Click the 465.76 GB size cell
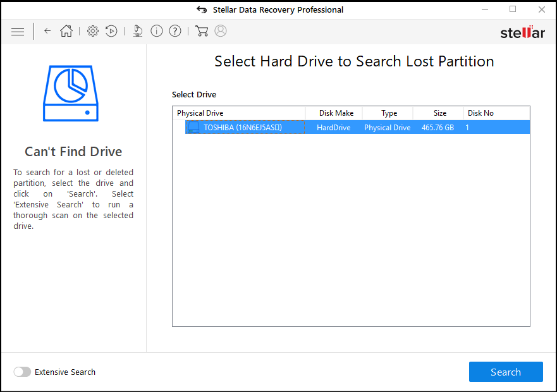The image size is (557, 392). (438, 128)
